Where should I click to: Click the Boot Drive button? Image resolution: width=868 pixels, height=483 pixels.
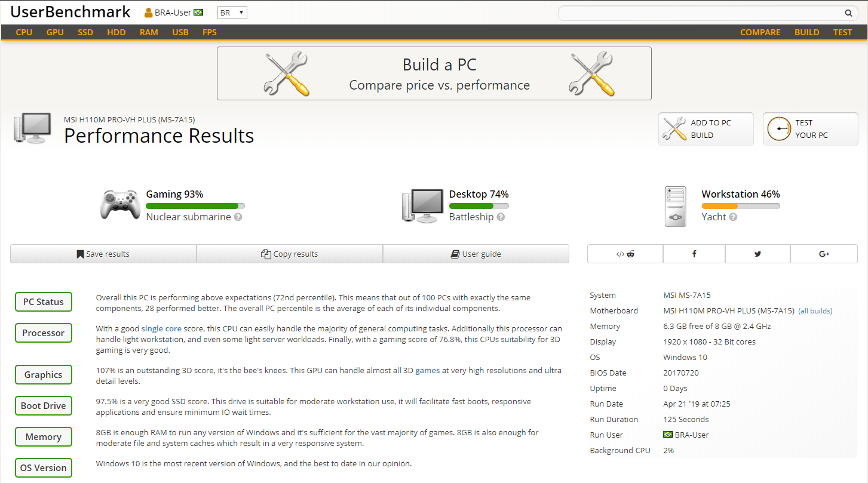click(44, 405)
